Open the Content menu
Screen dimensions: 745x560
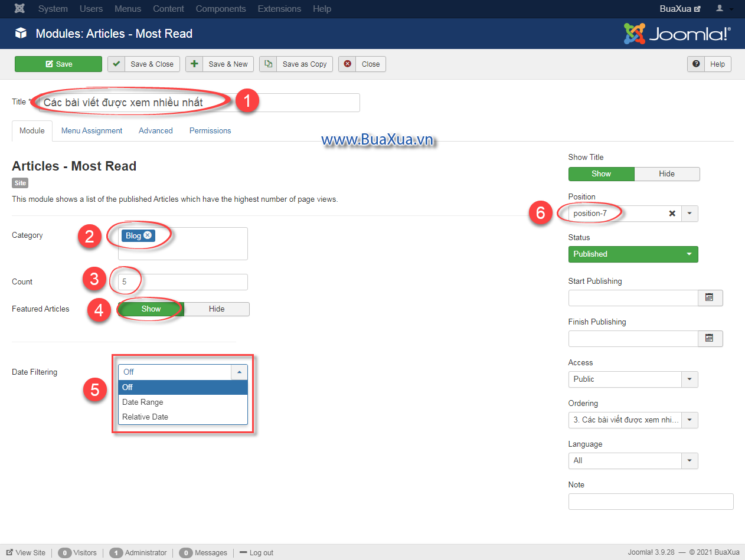tap(168, 9)
